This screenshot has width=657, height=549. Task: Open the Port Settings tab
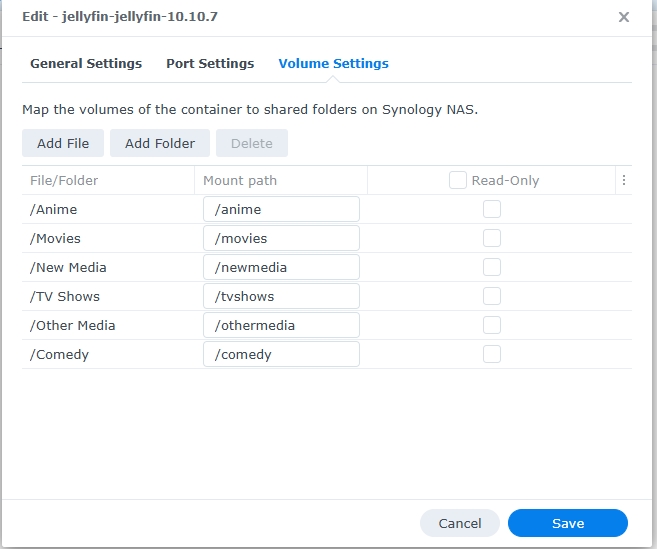coord(210,63)
